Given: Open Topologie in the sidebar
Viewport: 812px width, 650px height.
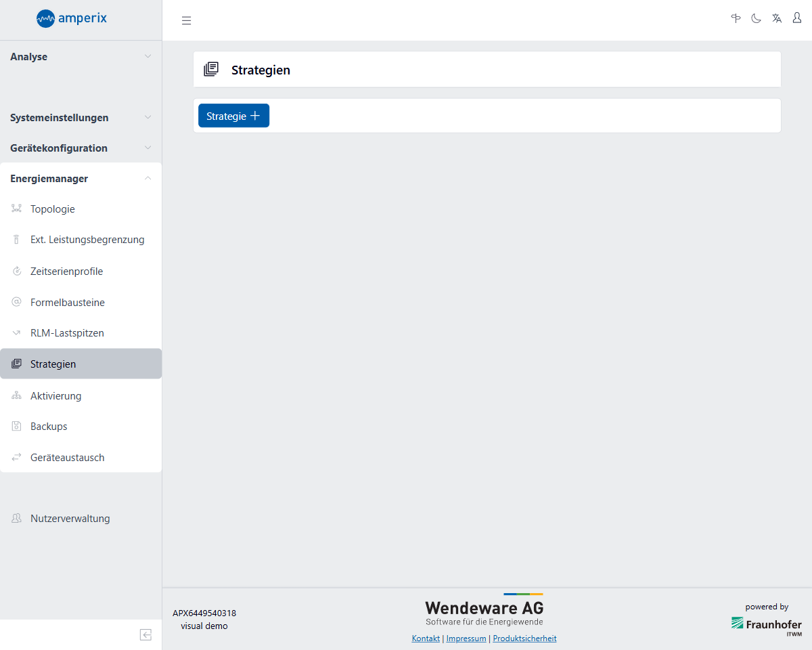Looking at the screenshot, I should tap(53, 209).
